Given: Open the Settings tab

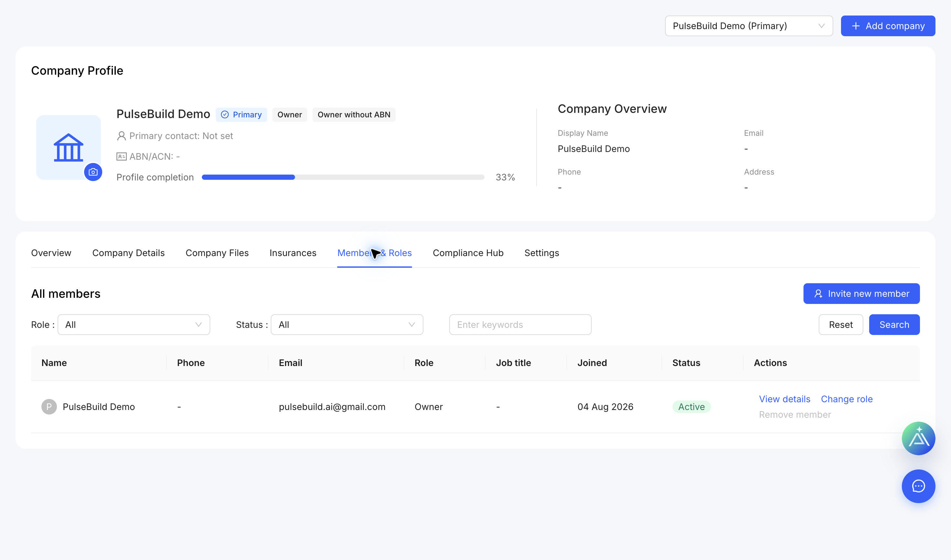Looking at the screenshot, I should pos(541,253).
